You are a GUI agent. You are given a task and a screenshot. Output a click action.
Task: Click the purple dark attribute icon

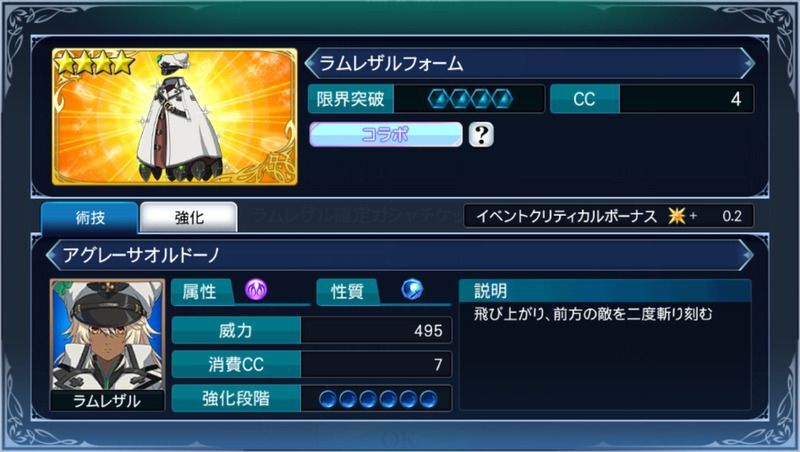click(x=256, y=290)
